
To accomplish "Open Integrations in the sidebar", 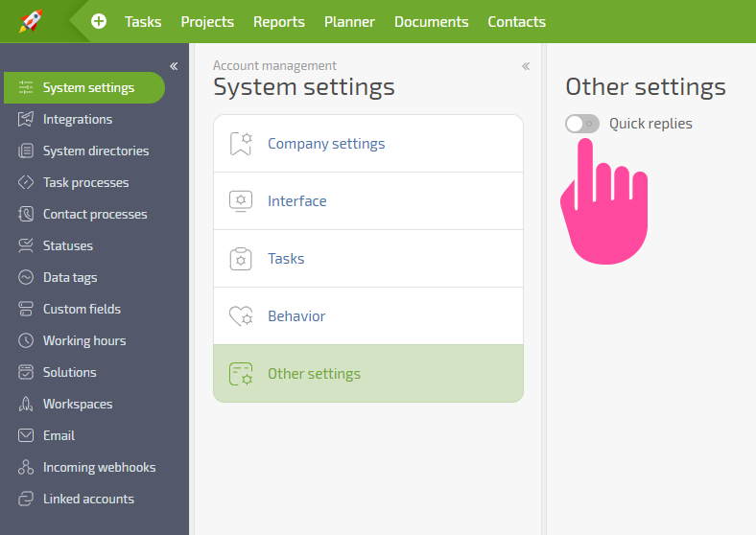I will [78, 119].
